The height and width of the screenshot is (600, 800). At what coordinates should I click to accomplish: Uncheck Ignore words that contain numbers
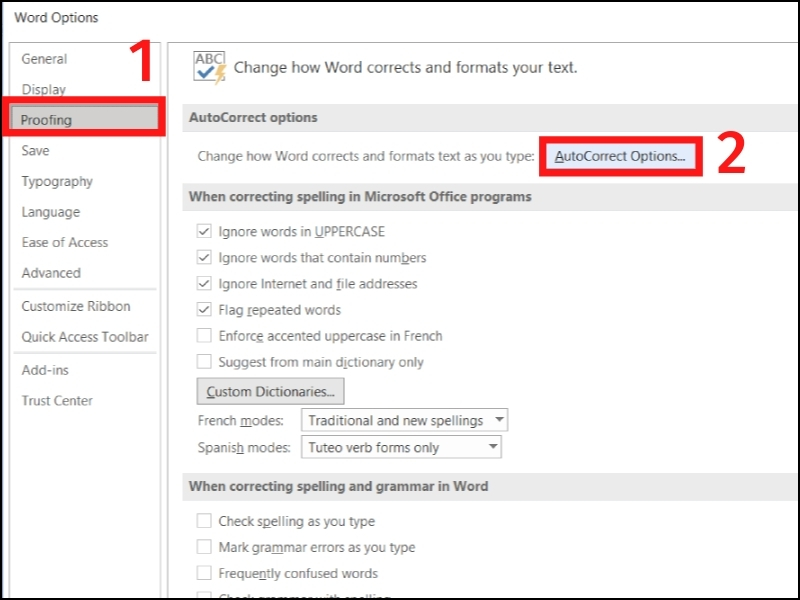[x=204, y=257]
